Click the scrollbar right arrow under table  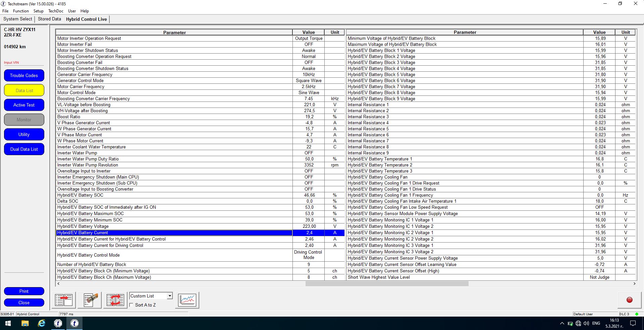[634, 284]
